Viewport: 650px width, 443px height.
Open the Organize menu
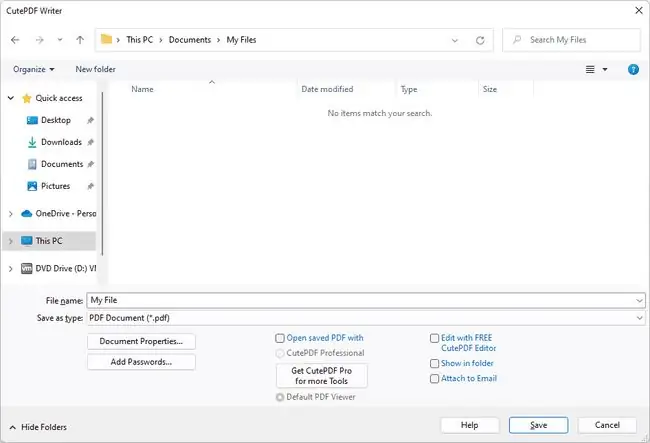34,69
